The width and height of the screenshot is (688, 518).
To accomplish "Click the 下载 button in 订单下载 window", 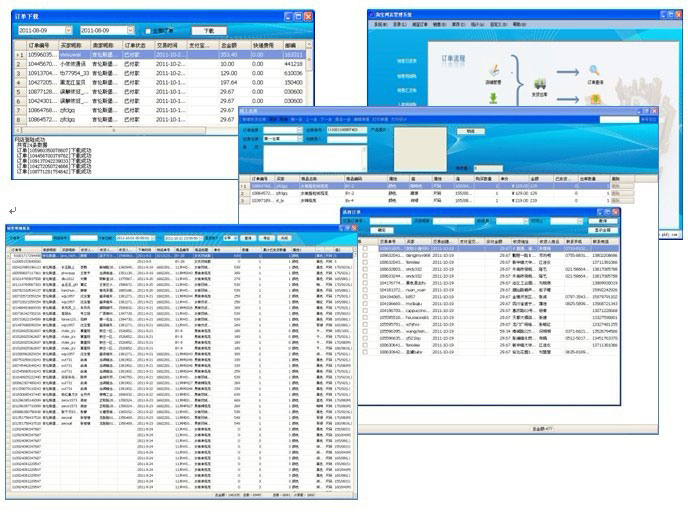I will tap(209, 31).
